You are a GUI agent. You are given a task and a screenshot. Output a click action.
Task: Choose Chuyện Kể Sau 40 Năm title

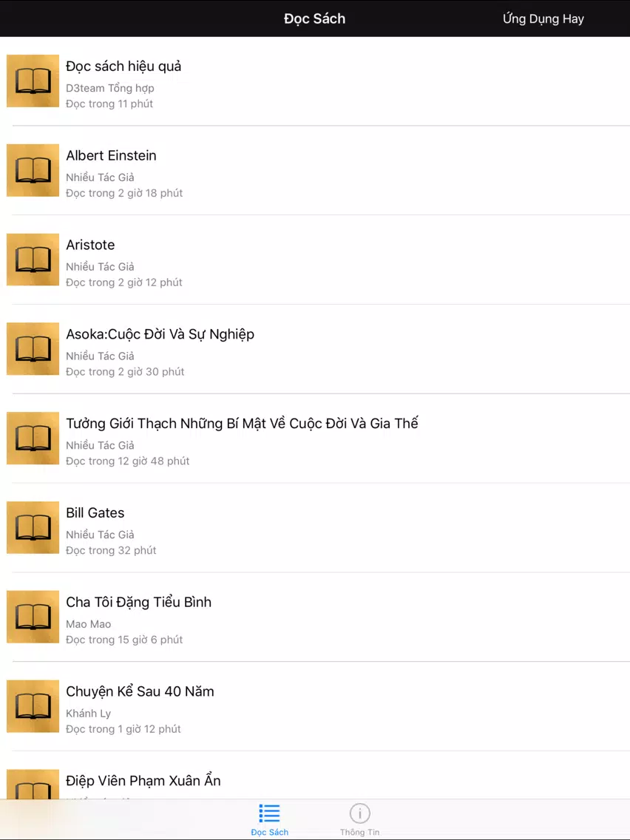pos(140,691)
